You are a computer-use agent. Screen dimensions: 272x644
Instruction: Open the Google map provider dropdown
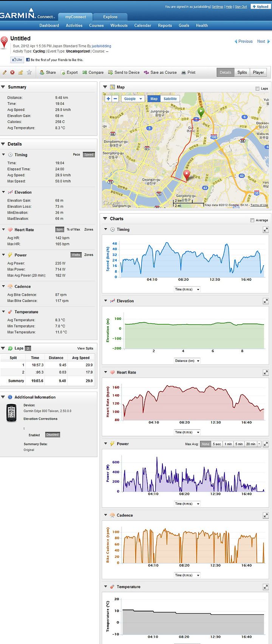(133, 99)
